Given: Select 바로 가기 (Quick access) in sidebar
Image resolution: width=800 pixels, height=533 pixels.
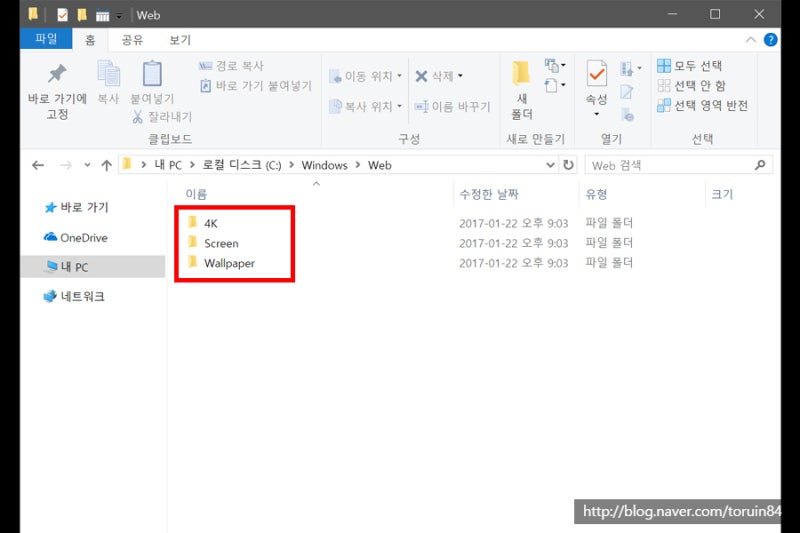Looking at the screenshot, I should [77, 208].
